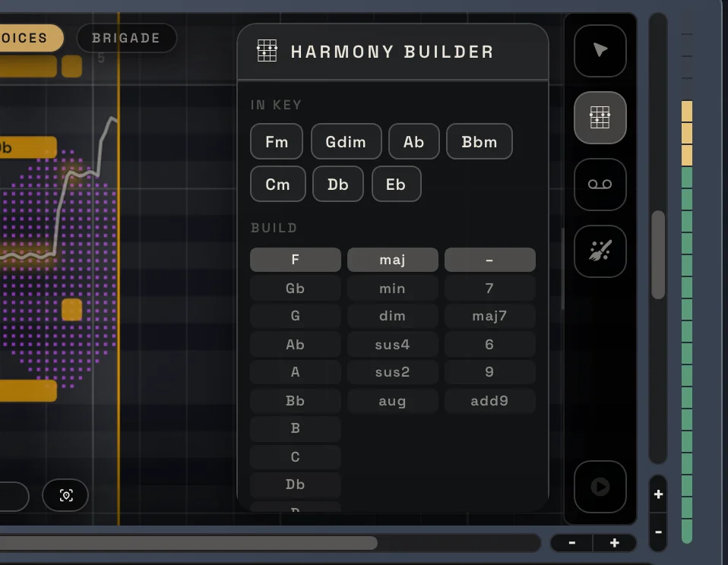728x565 pixels.
Task: Choose dim chord quality
Action: coord(392,317)
